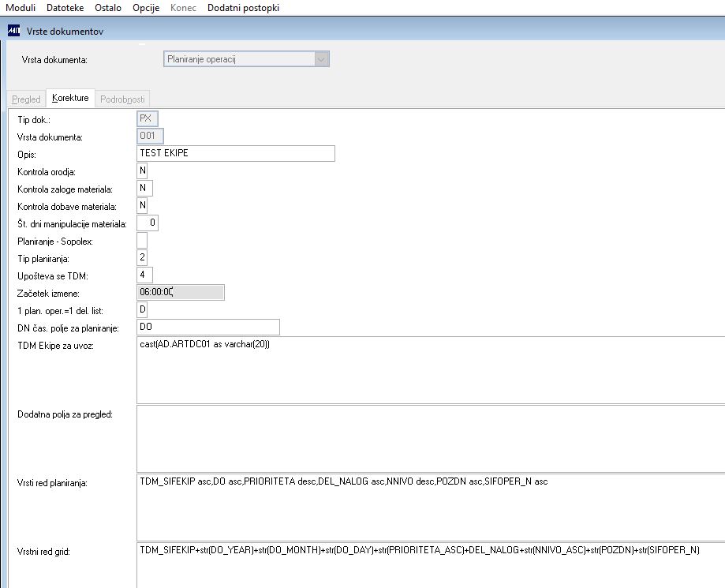Open the Opcije menu
The width and height of the screenshot is (725, 588).
click(146, 8)
